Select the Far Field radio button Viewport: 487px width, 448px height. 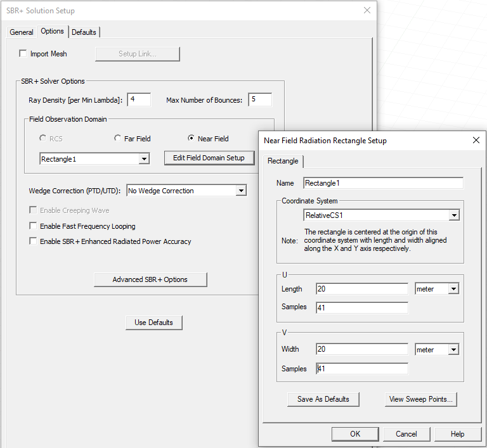pos(117,138)
